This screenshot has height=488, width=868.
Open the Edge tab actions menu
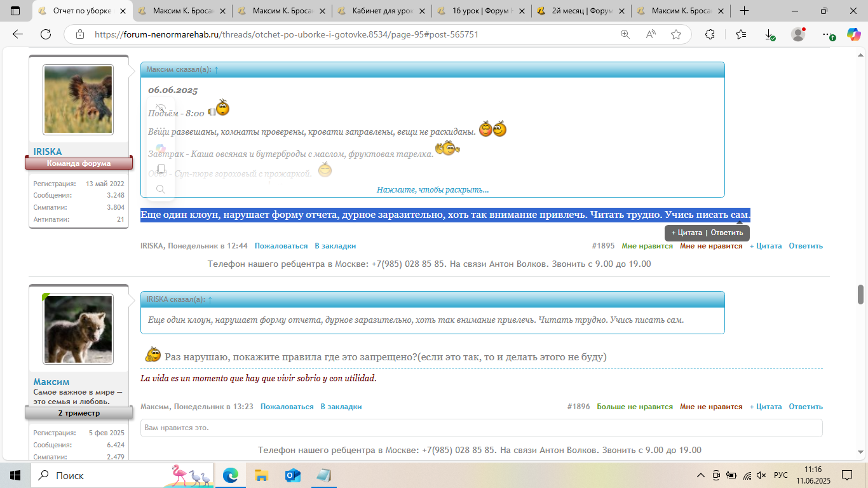[15, 11]
